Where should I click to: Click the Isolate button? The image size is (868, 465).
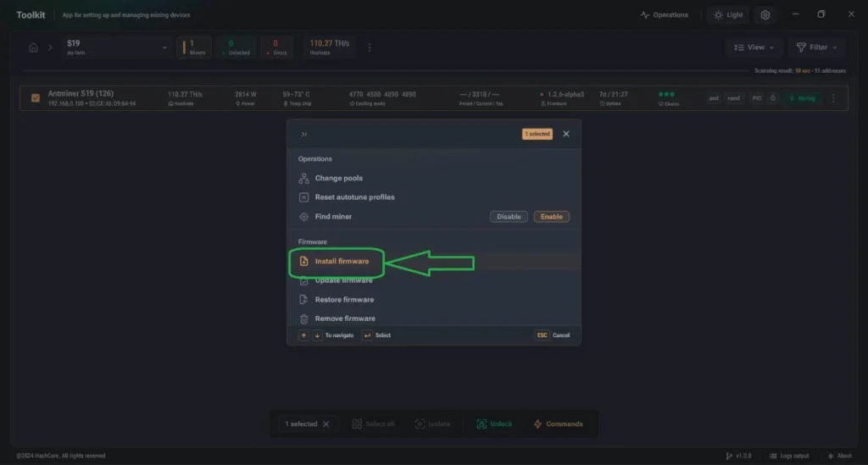tap(432, 424)
